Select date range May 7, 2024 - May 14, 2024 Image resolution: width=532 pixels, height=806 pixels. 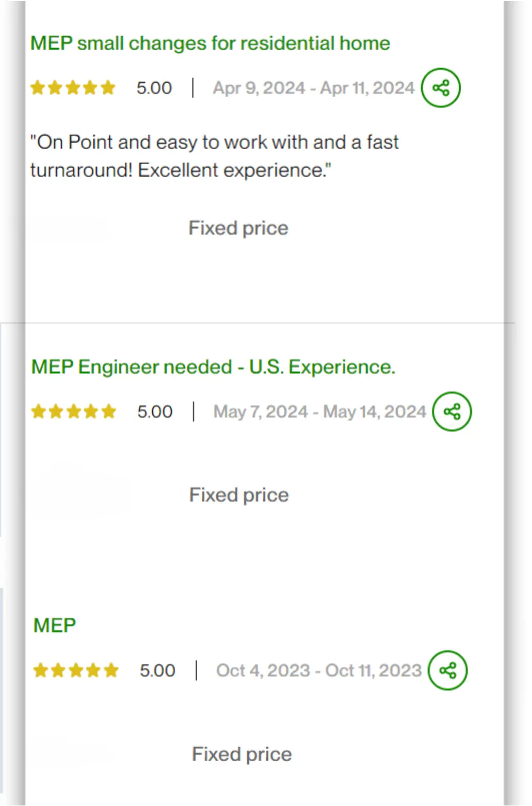(x=320, y=412)
